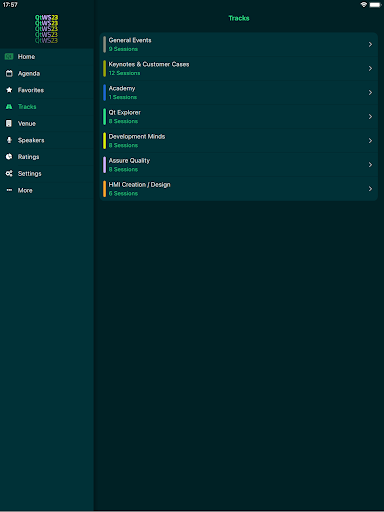384x512 pixels.
Task: Open More from the sidebar
Action: click(47, 190)
